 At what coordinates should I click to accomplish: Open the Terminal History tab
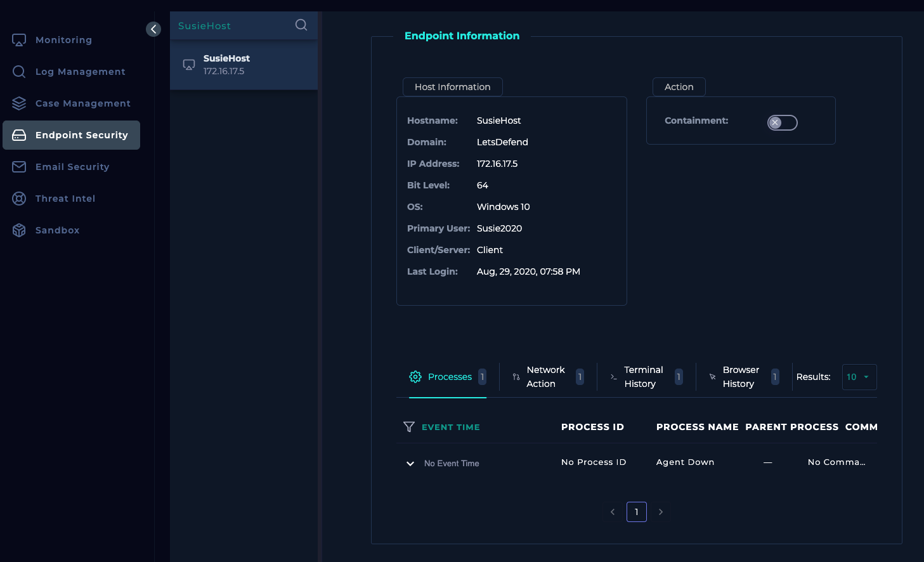(x=643, y=377)
